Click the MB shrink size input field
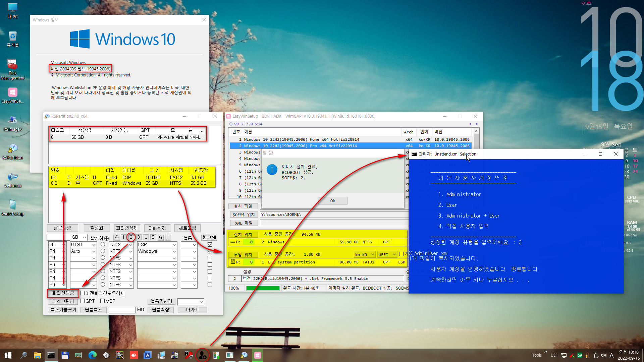644x362 pixels. click(x=122, y=310)
